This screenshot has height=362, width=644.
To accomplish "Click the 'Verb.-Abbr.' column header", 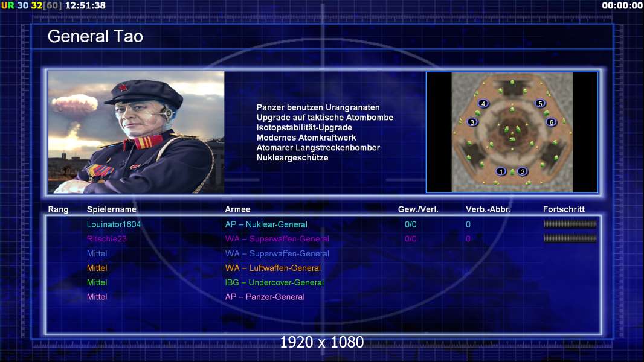I will [488, 209].
